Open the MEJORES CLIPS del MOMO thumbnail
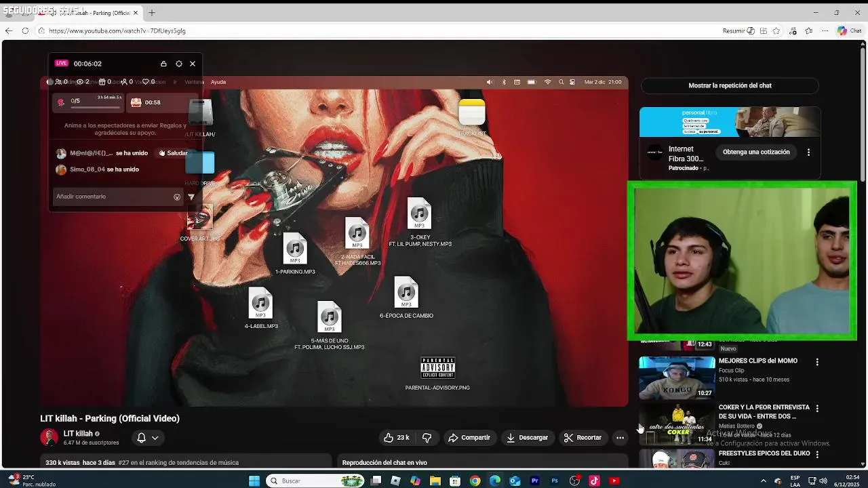This screenshot has width=868, height=488. (677, 378)
